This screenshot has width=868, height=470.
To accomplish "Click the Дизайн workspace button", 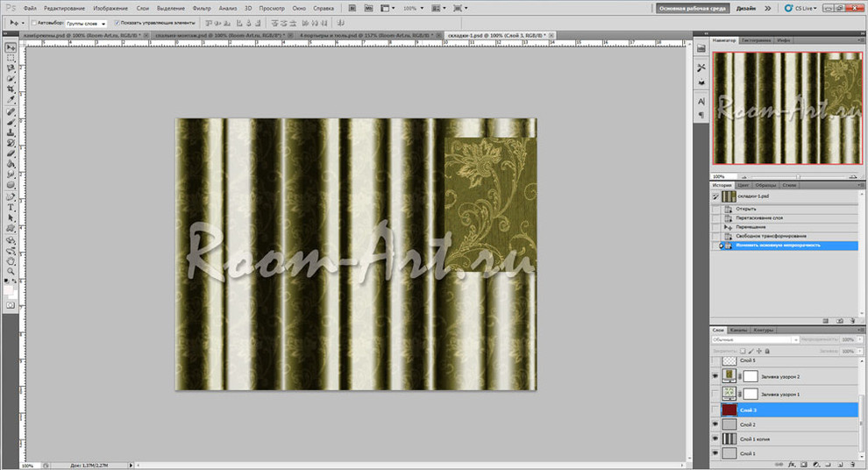I will (746, 8).
